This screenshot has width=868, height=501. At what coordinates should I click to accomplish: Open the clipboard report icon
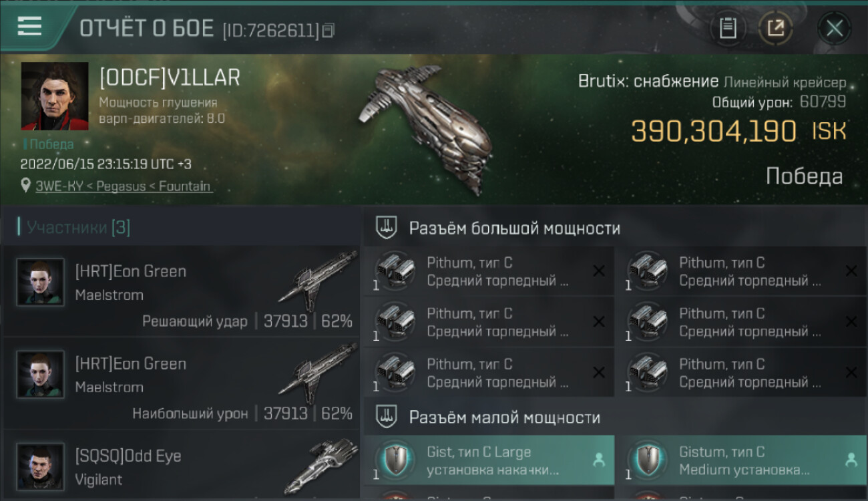point(728,28)
